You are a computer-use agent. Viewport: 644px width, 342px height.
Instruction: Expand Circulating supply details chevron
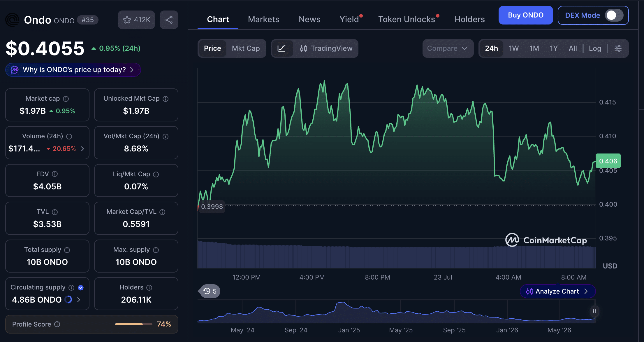pyautogui.click(x=78, y=300)
